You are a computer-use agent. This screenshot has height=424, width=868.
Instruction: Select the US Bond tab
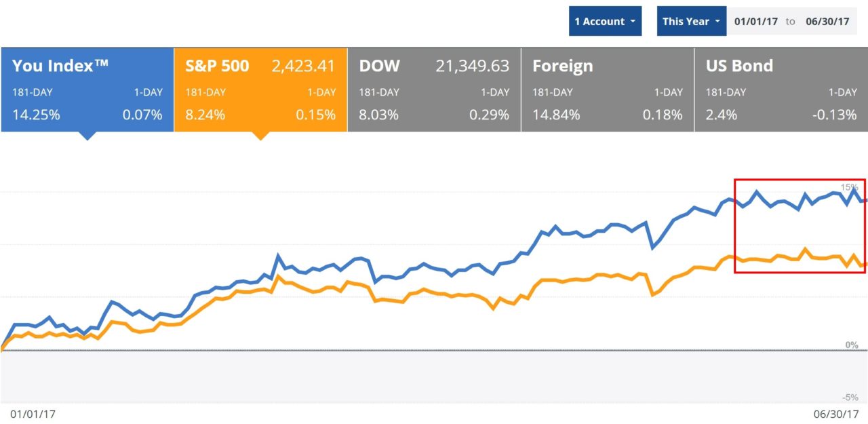coord(781,90)
